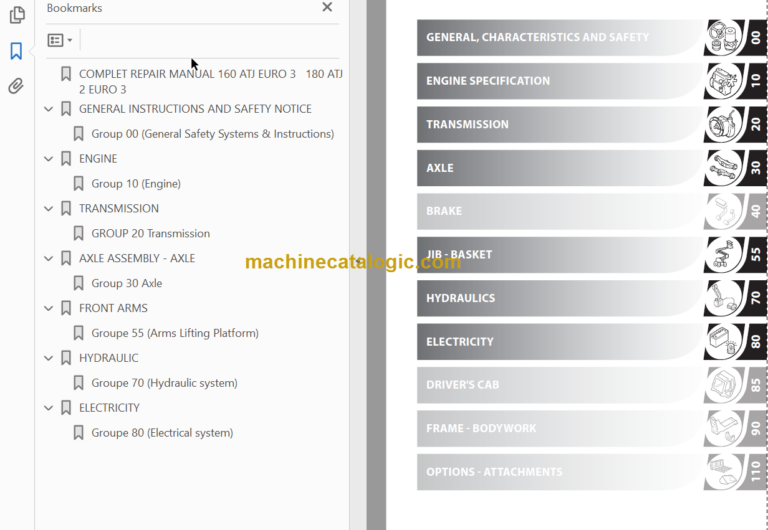Collapse the ELECTRICITY bookmark chevron
The height and width of the screenshot is (530, 768).
(48, 408)
